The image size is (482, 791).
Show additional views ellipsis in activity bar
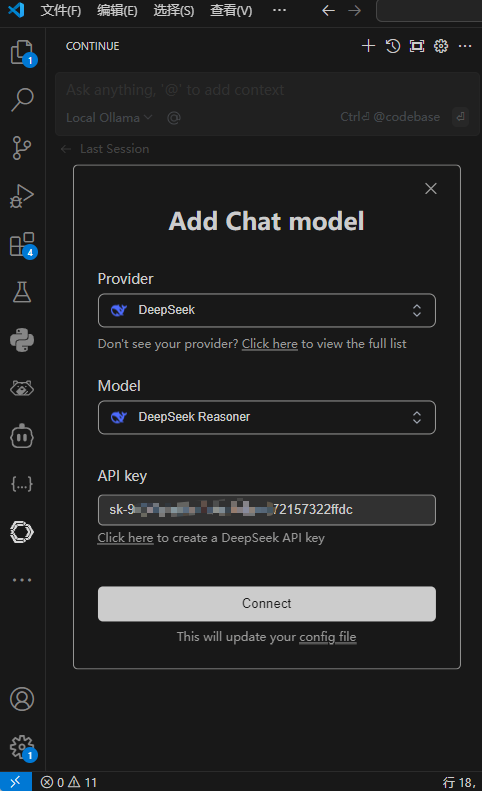(22, 580)
